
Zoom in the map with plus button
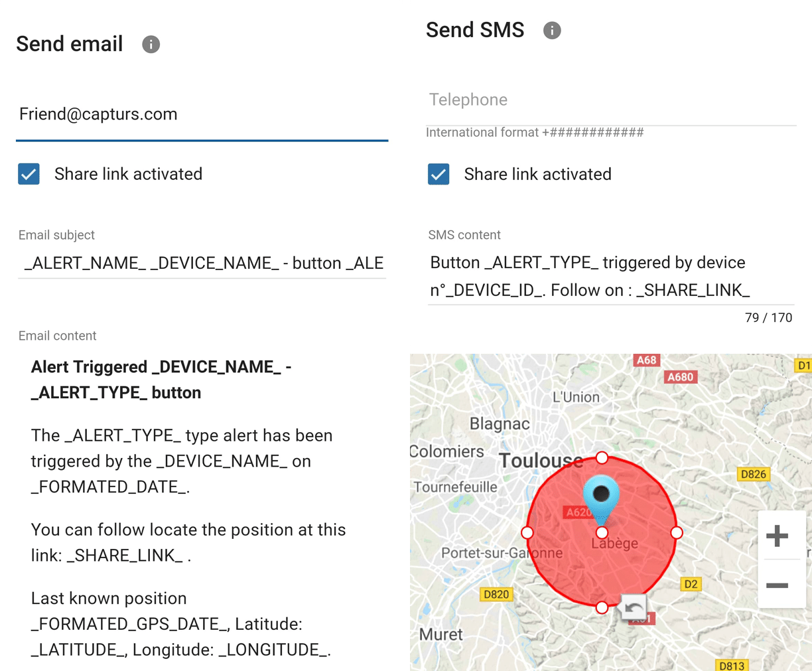(x=777, y=536)
